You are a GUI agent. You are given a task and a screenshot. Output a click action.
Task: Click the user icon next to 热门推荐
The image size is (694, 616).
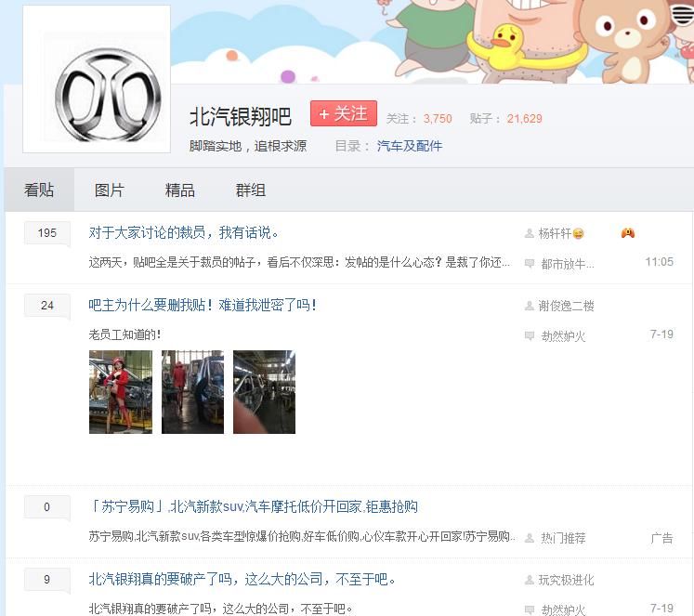(529, 538)
